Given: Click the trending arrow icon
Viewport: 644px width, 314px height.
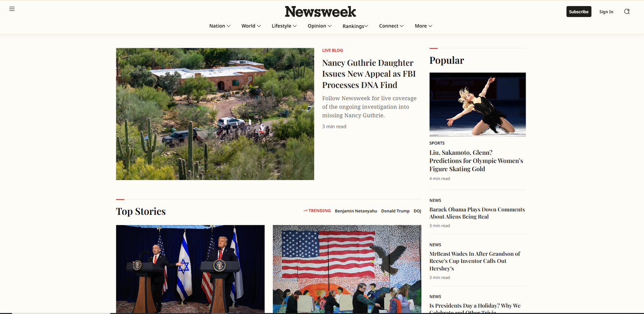Looking at the screenshot, I should (x=305, y=211).
